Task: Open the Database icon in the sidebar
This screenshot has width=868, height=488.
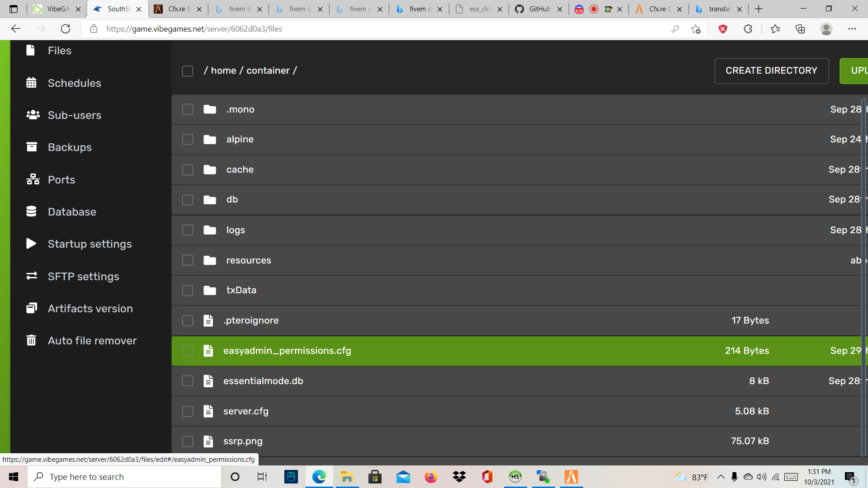Action: pos(31,211)
